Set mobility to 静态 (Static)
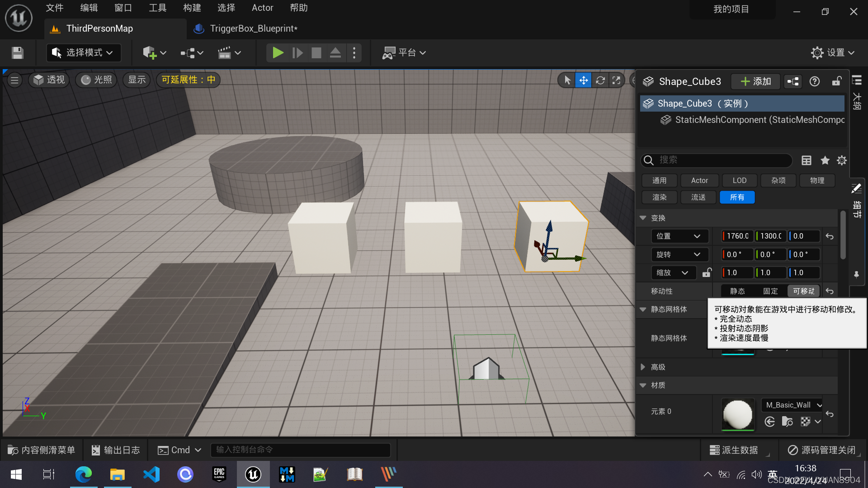 (737, 291)
